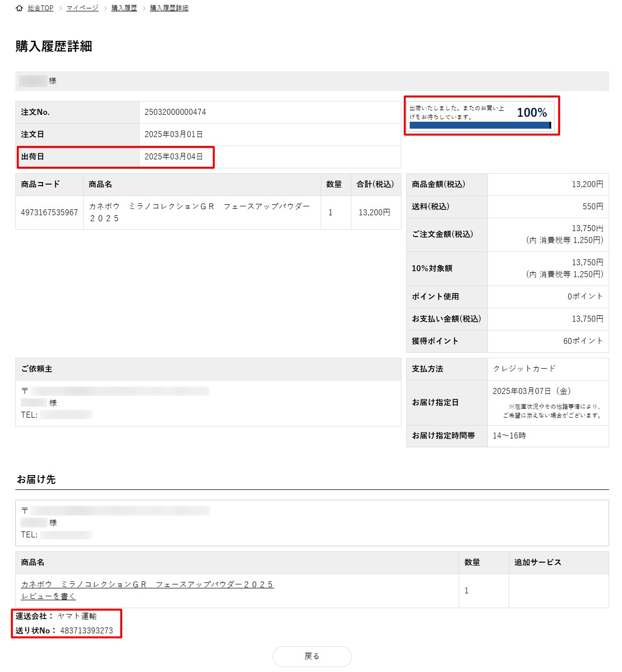The image size is (622, 672).
Task: Open the マイページ breadcrumb link
Action: tap(82, 8)
